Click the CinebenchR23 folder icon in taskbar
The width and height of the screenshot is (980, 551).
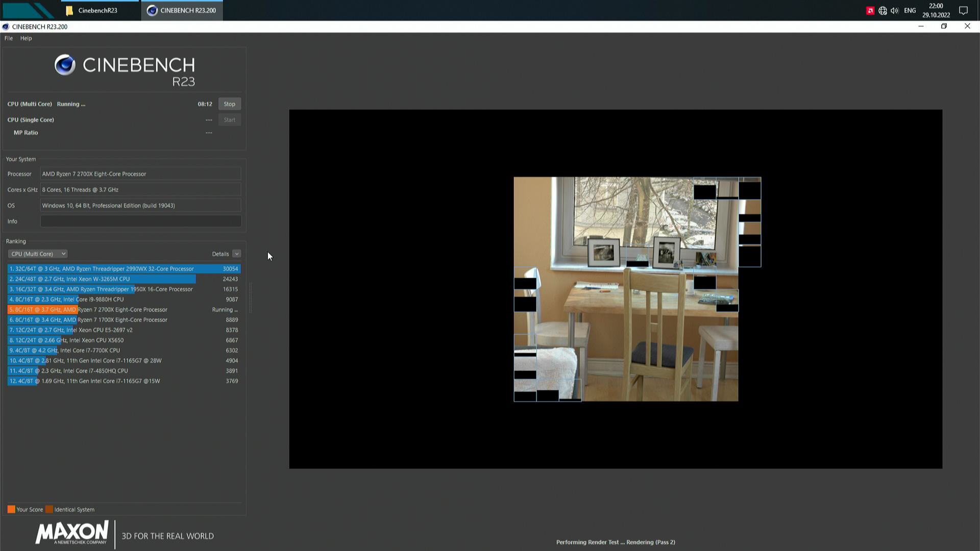[70, 11]
